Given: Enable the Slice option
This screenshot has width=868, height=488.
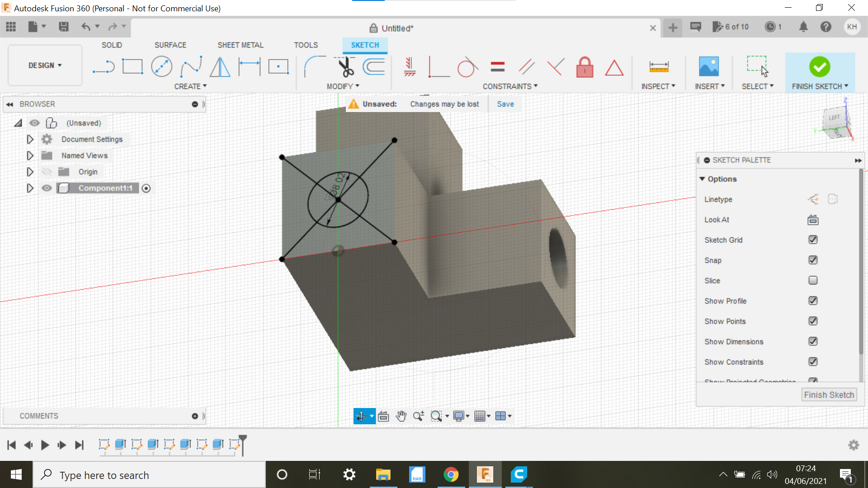Looking at the screenshot, I should (812, 280).
